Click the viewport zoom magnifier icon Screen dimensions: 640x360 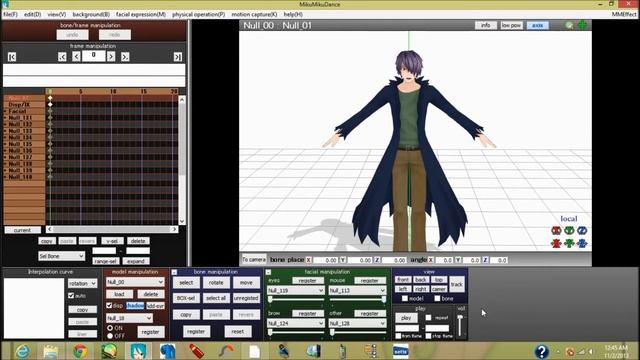569,25
